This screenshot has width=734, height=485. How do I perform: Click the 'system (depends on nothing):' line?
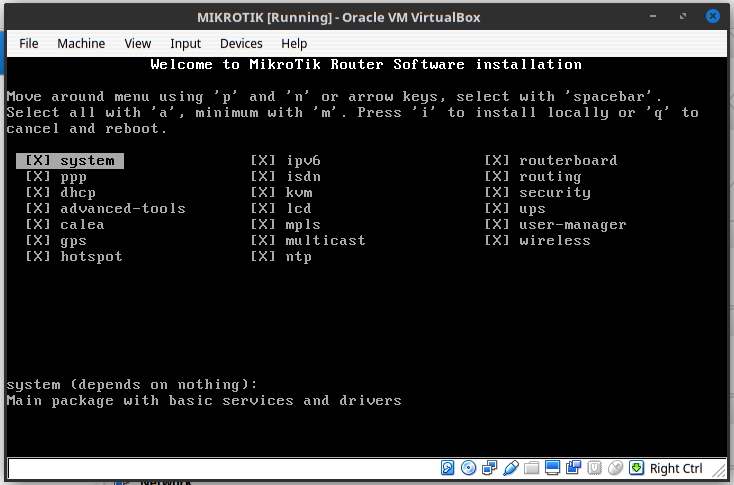tap(132, 385)
